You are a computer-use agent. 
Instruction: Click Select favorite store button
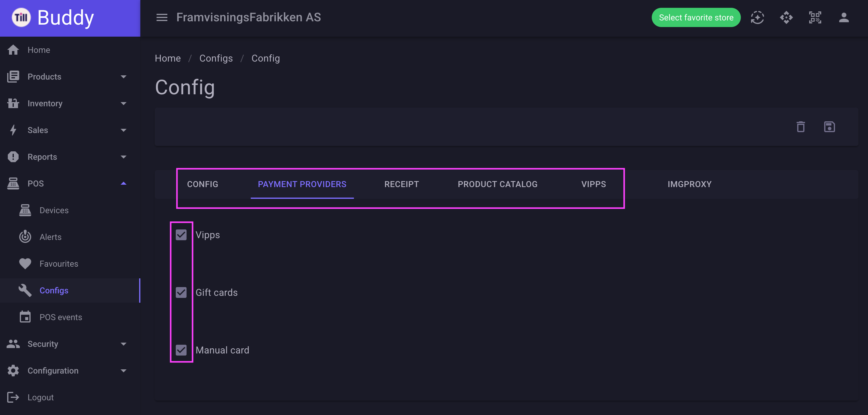point(696,17)
